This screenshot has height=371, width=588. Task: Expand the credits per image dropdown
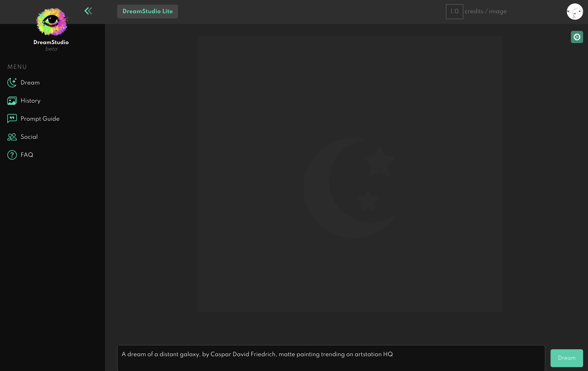(x=455, y=12)
